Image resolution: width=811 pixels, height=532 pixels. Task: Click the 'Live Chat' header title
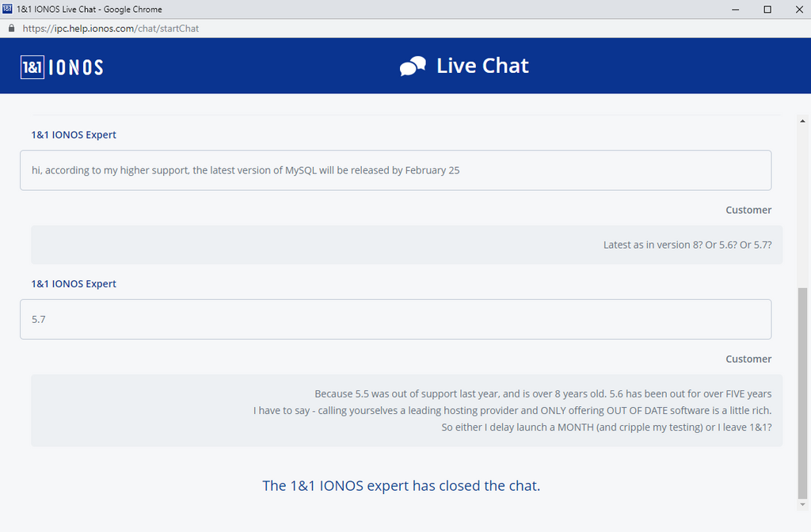(482, 66)
